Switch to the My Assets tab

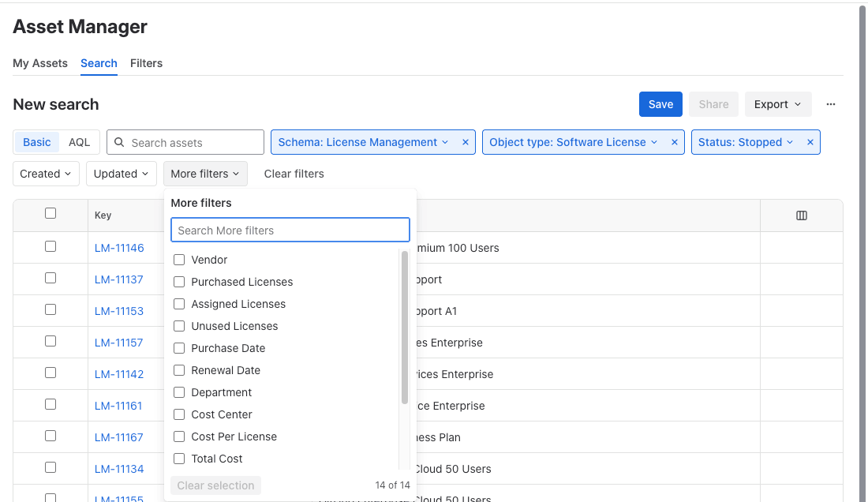(x=40, y=63)
